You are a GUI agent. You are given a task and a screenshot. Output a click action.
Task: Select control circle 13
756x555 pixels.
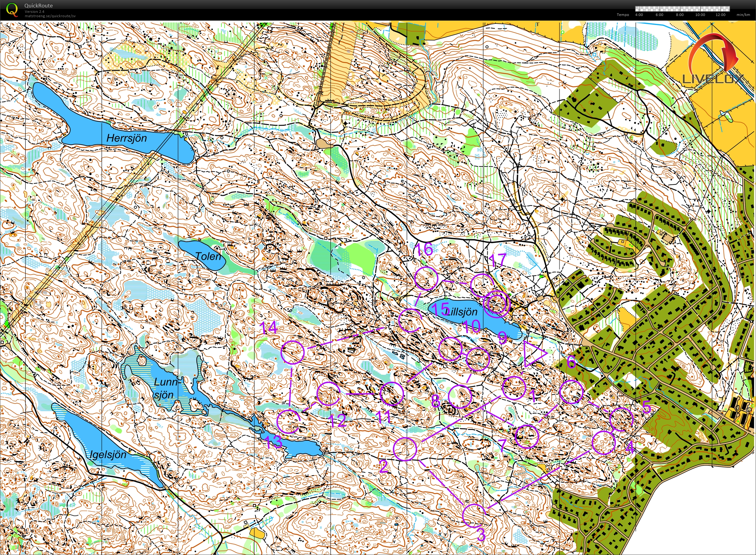click(288, 421)
